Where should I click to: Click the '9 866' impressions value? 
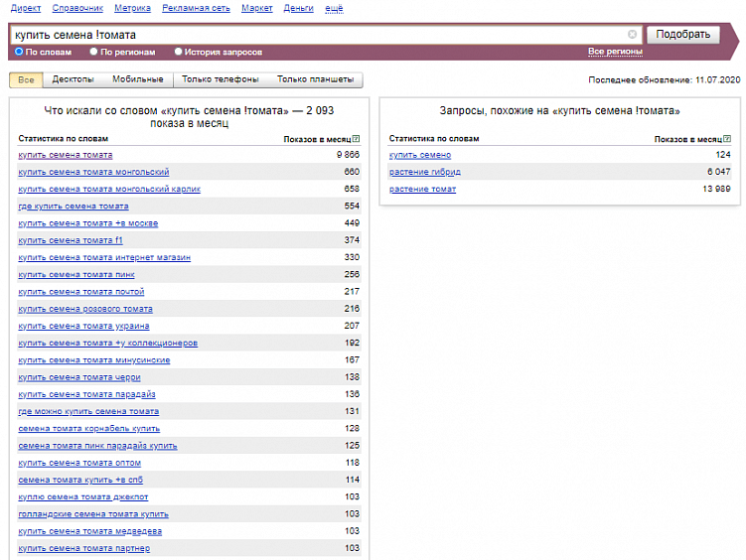coord(348,155)
